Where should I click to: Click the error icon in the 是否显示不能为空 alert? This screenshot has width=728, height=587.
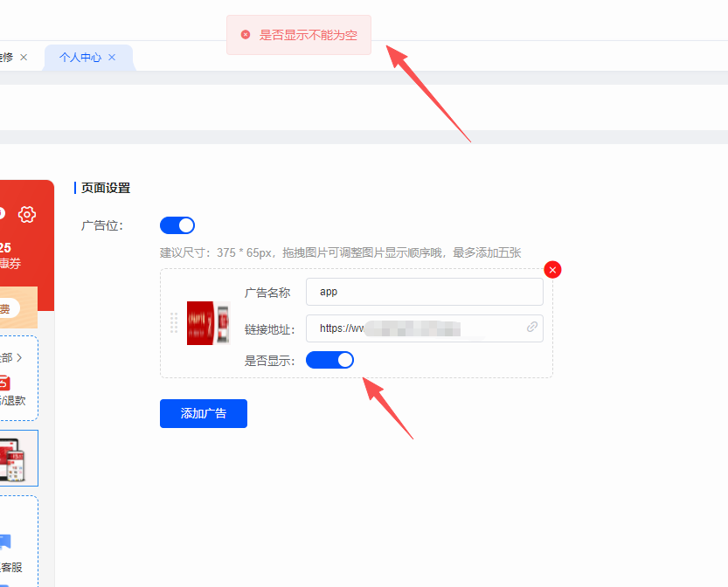[246, 35]
